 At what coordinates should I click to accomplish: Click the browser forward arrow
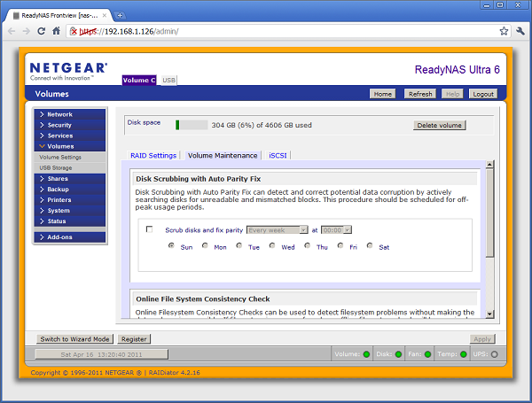[x=27, y=31]
